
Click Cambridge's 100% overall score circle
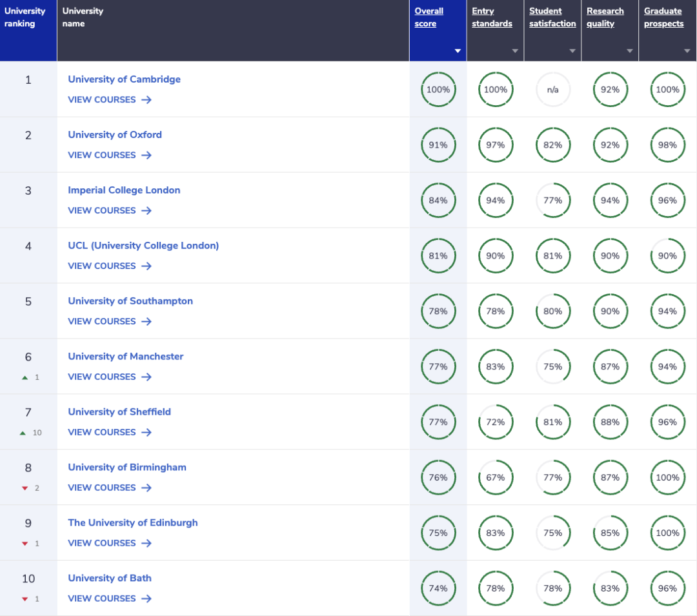click(438, 90)
